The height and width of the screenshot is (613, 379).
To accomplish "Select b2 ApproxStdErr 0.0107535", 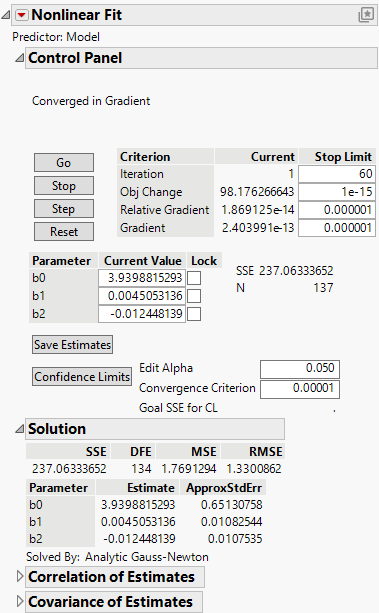I will tap(235, 539).
